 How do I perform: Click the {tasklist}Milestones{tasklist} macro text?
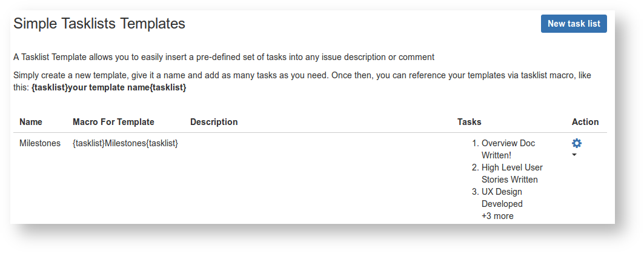pyautogui.click(x=125, y=143)
